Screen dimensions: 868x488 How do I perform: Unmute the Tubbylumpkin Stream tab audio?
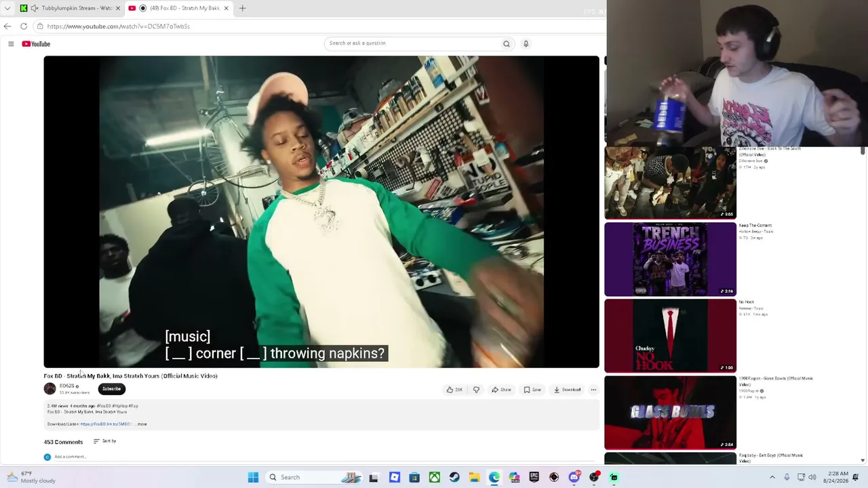(x=35, y=8)
